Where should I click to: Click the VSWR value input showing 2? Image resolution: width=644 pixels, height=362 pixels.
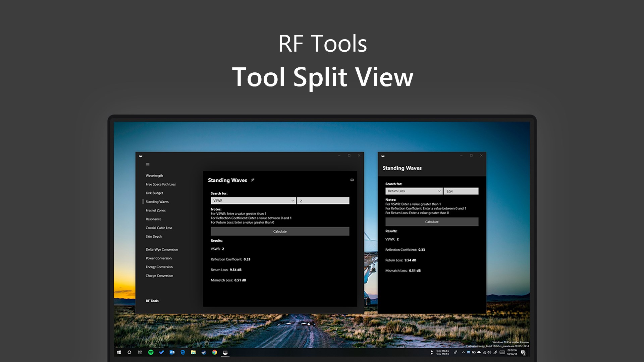pyautogui.click(x=323, y=200)
